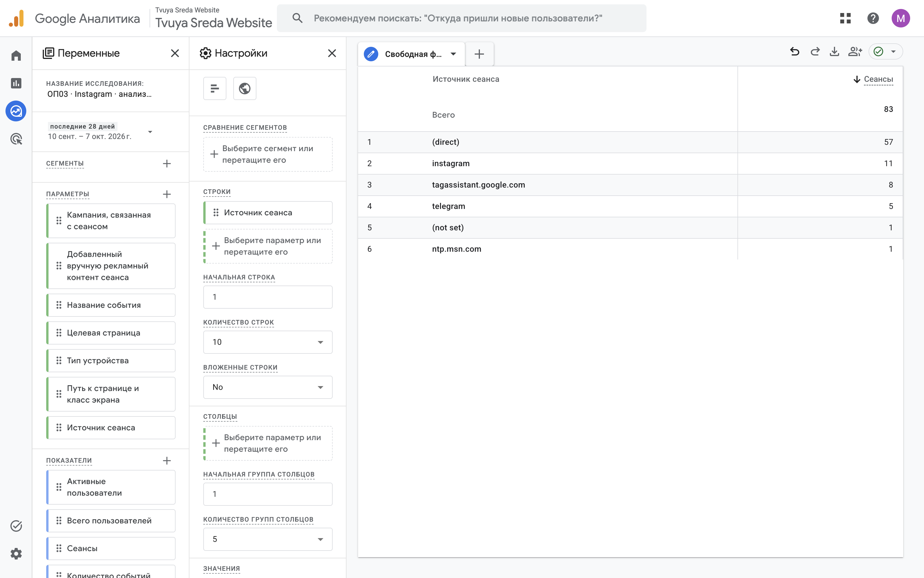Viewport: 924px width, 578px height.
Task: Select the Целевая страница dimension
Action: point(111,333)
